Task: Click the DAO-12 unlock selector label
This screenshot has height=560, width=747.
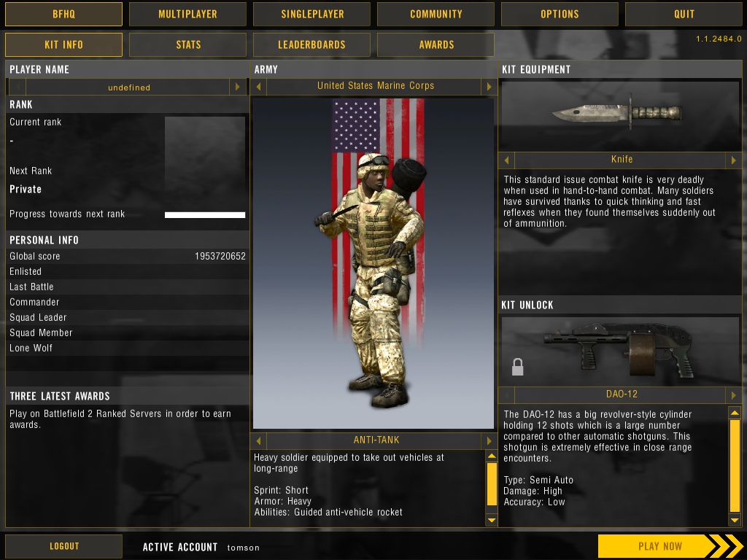Action: 621,394
